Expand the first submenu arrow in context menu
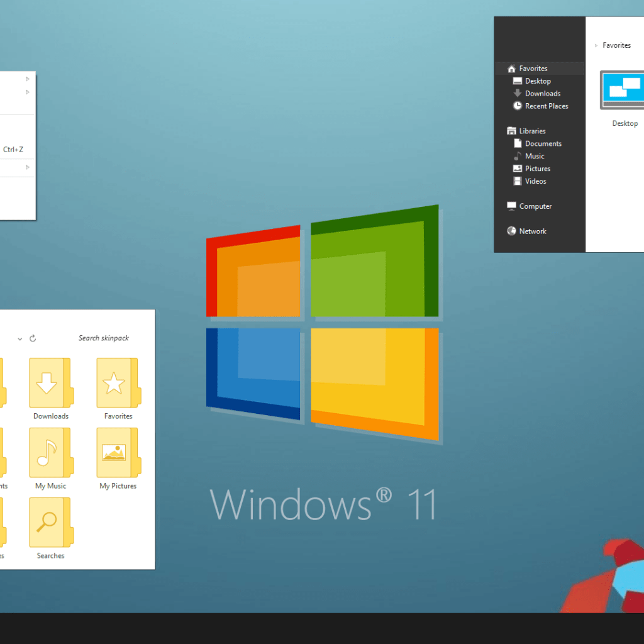Screen dimensions: 644x644 28,79
